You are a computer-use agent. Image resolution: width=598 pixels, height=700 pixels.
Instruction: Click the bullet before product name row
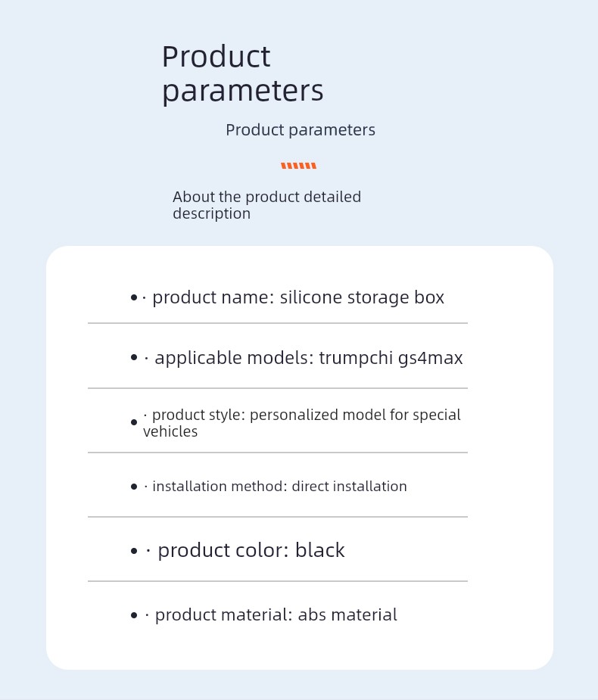134,298
